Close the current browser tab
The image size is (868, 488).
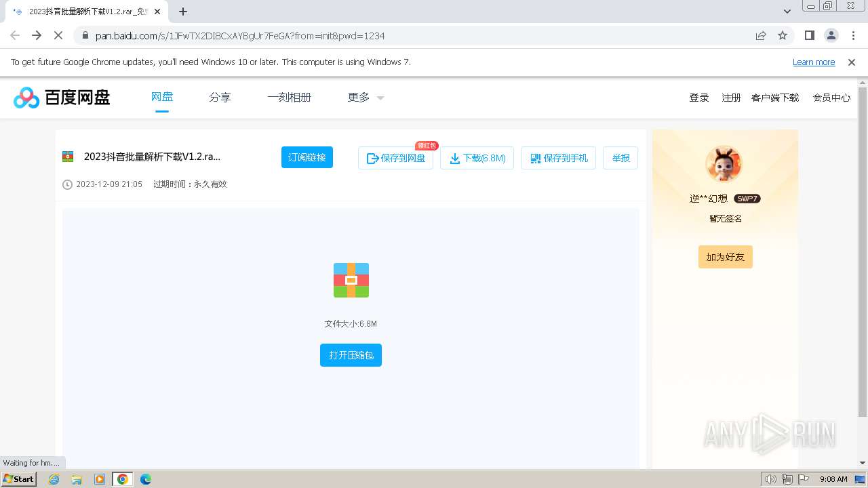(x=157, y=12)
